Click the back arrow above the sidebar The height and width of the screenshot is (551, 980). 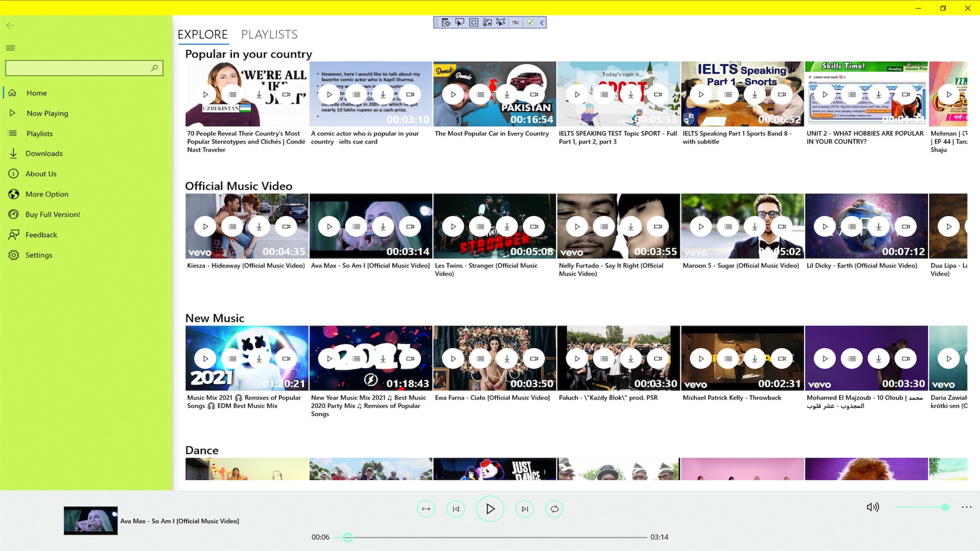click(x=11, y=25)
